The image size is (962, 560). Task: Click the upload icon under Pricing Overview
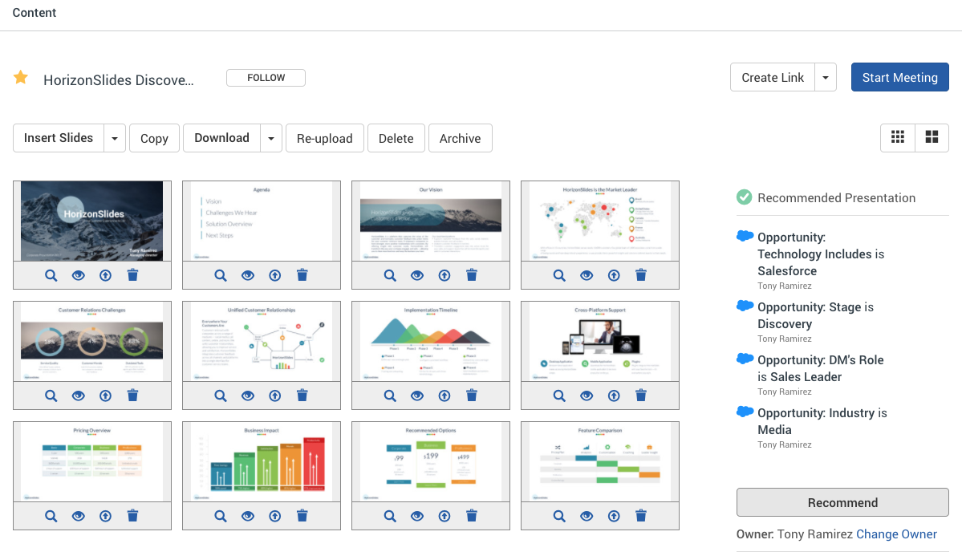coord(106,516)
